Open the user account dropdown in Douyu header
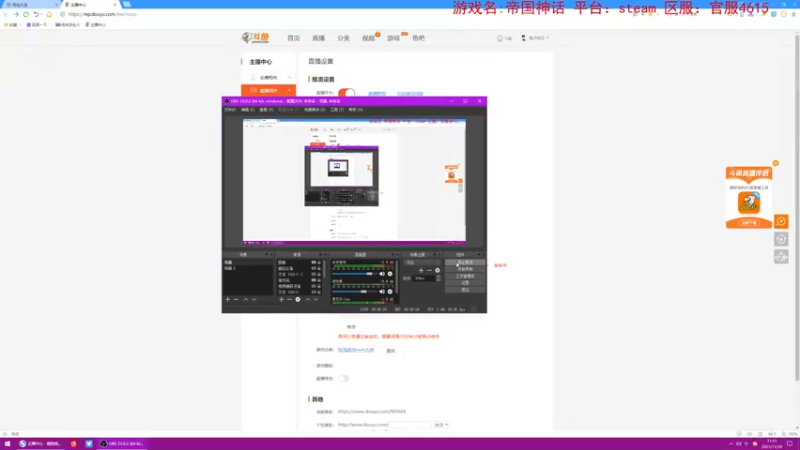The width and height of the screenshot is (800, 450). point(535,38)
